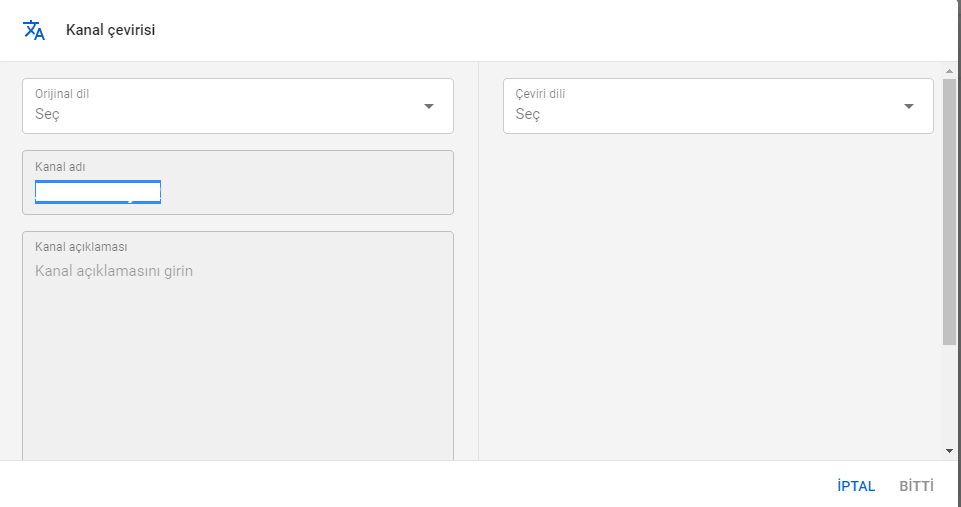Click the highlighted channel name text
This screenshot has height=507, width=961.
(98, 192)
